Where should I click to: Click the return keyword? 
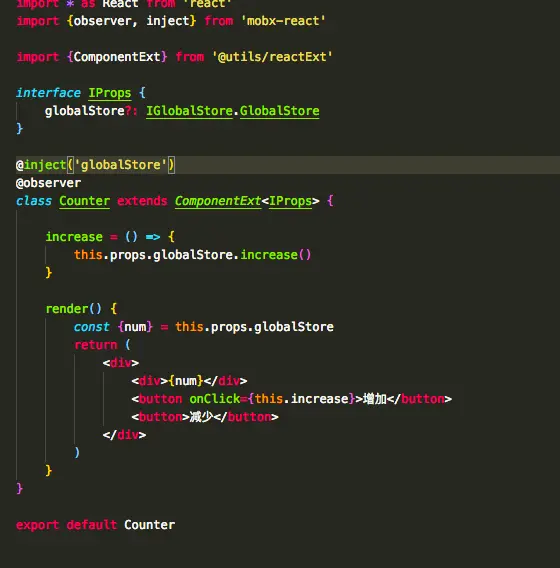click(x=96, y=345)
